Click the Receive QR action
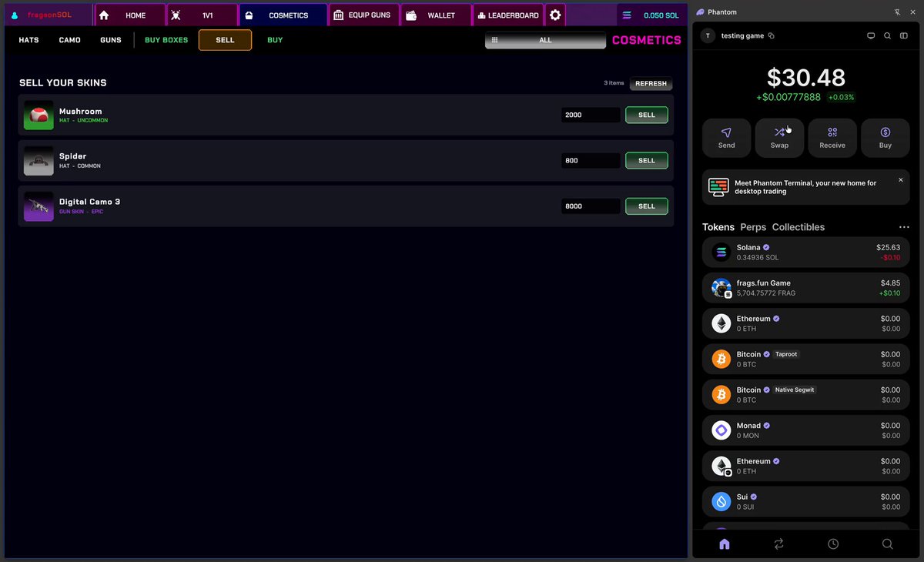924x562 pixels. (832, 138)
